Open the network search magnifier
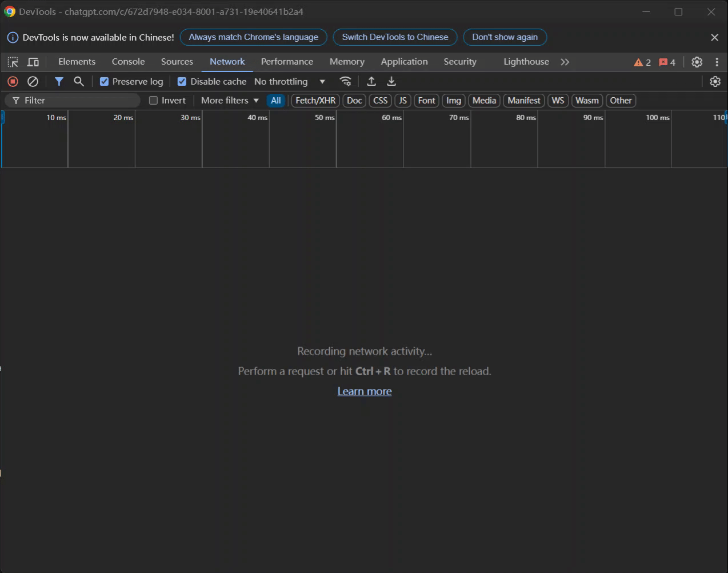728x573 pixels. 79,82
